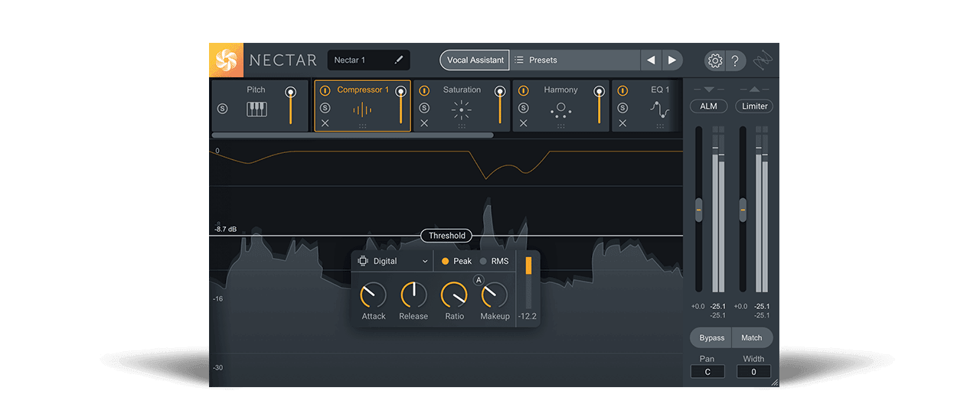Open help with the question mark icon
The width and height of the screenshot is (980, 417).
click(735, 60)
